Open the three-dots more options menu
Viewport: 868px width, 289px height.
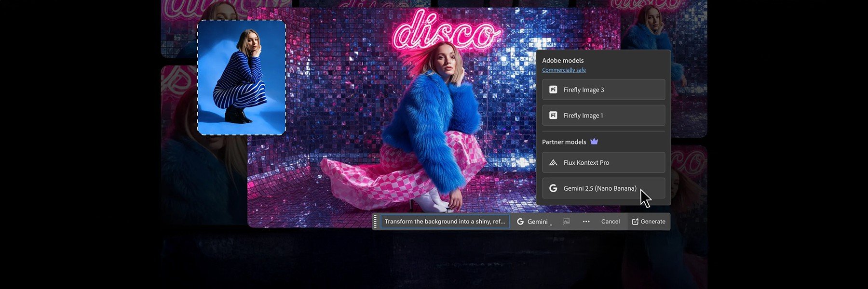coord(586,222)
